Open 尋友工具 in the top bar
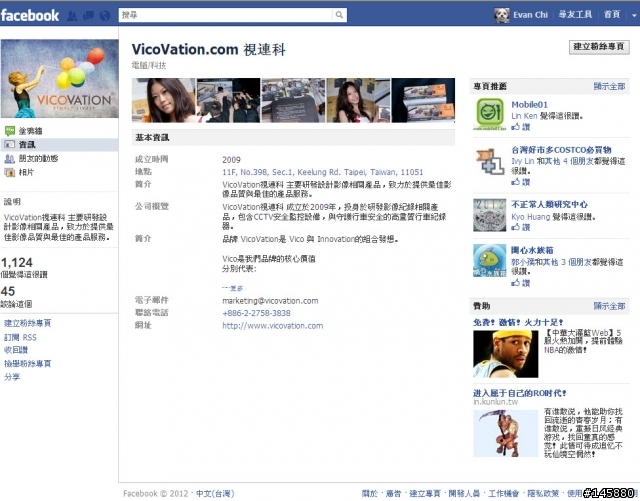Screen dimensions: 640x501 tap(575, 15)
